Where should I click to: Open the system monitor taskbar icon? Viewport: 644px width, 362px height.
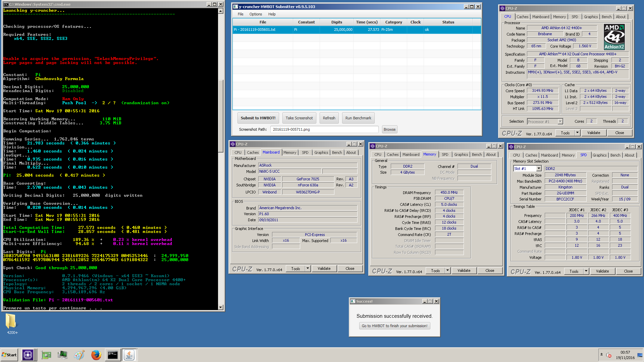click(62, 355)
